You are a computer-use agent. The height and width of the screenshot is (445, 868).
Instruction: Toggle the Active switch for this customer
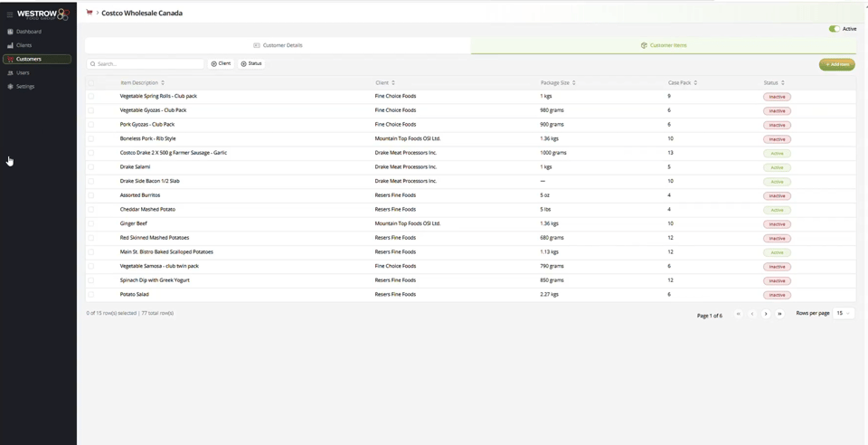click(834, 29)
